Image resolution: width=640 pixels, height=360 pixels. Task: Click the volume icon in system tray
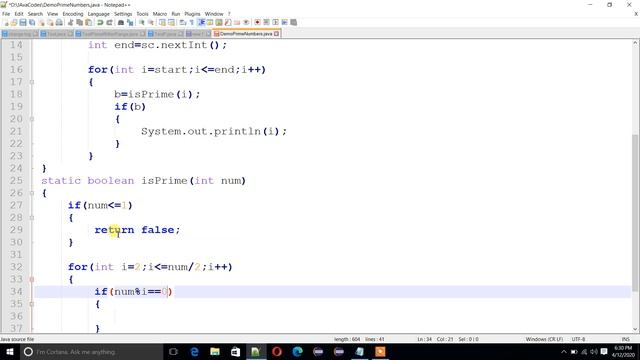click(x=594, y=352)
